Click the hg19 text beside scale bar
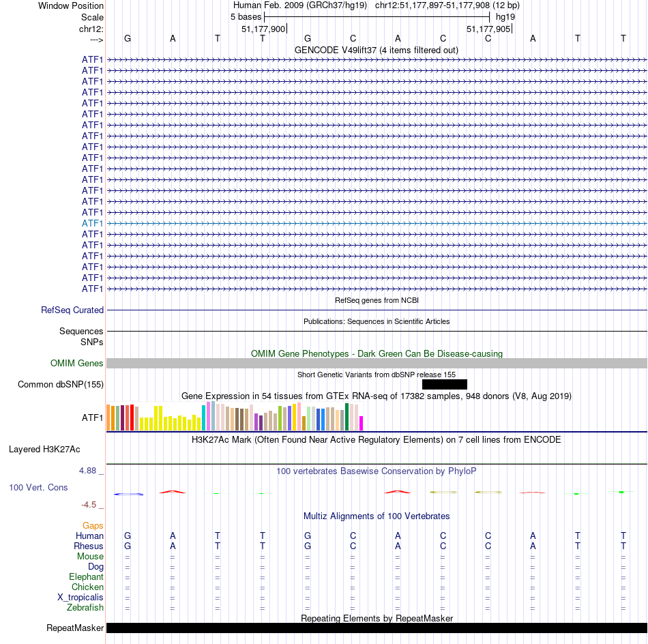 click(505, 17)
